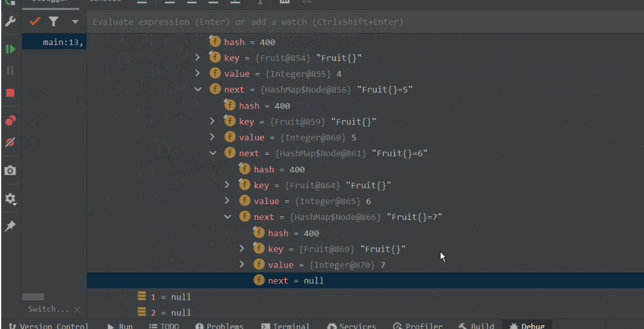This screenshot has height=329, width=644.
Task: Expand the value = {Integer@870} 7 node
Action: [x=242, y=264]
